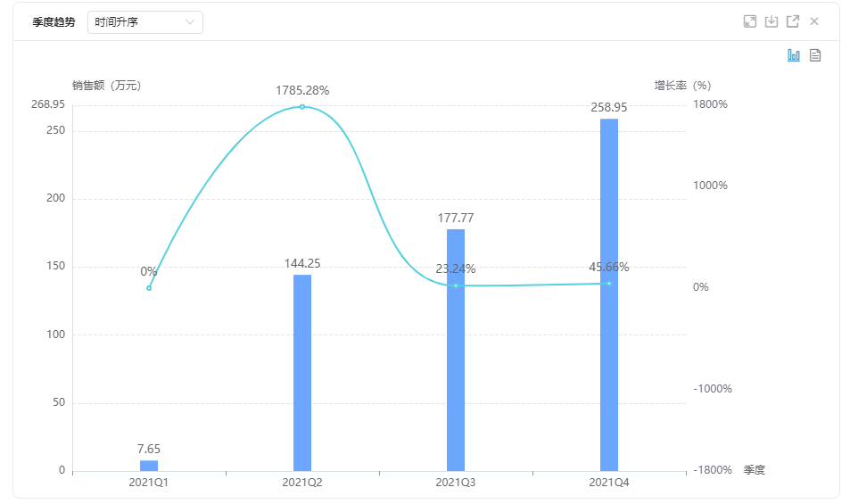This screenshot has height=504, width=850.
Task: Click the 0% point at 2021Q1
Action: pos(149,288)
